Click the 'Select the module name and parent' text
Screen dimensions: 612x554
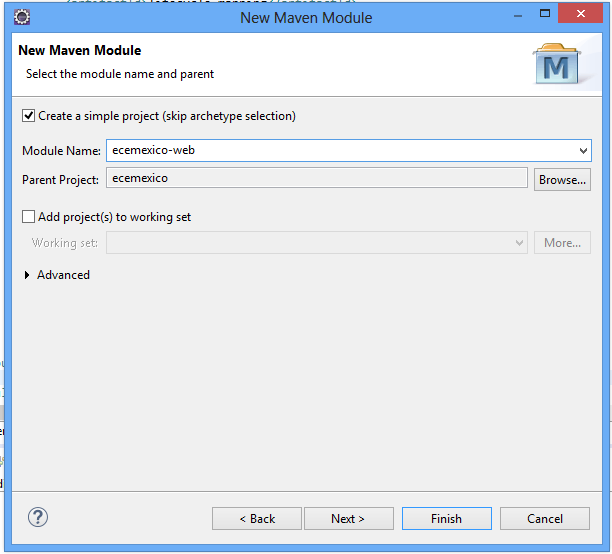120,74
